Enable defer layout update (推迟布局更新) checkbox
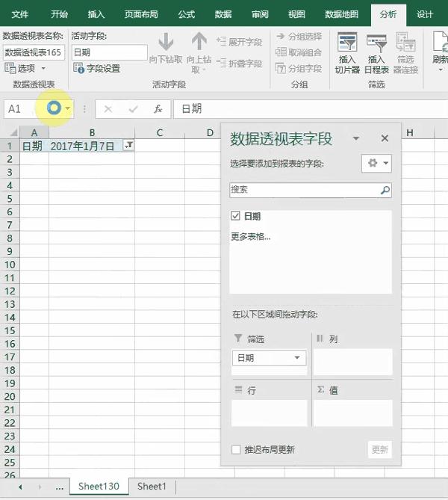448x500 pixels. pos(236,450)
